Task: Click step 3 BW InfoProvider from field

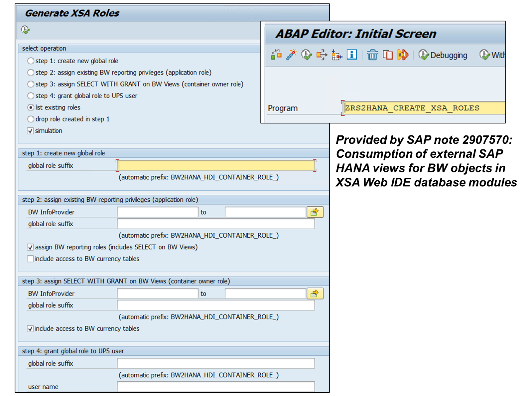Action: coord(158,294)
